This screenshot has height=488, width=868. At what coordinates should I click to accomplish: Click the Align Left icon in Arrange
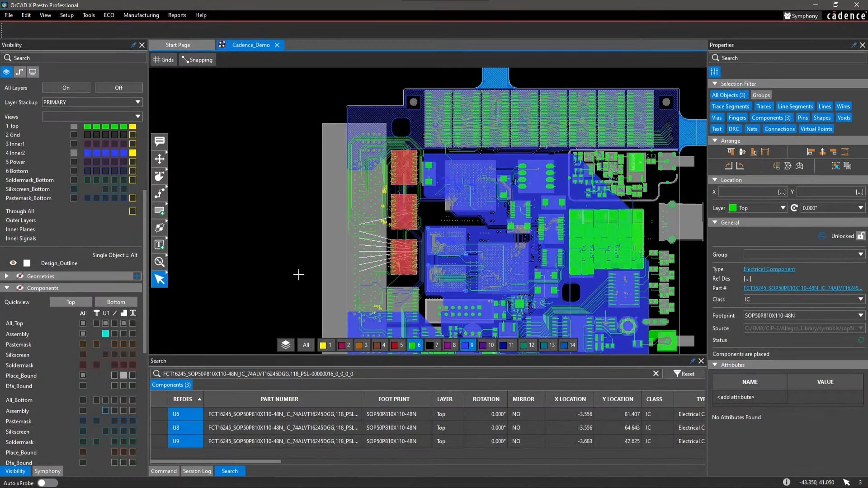[x=811, y=152]
